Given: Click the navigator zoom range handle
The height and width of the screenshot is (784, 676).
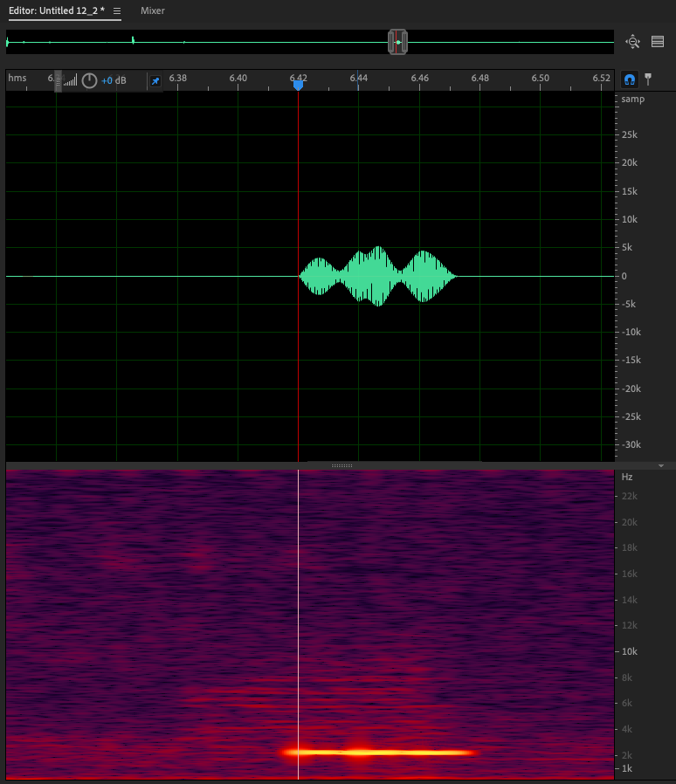Looking at the screenshot, I should click(x=398, y=41).
